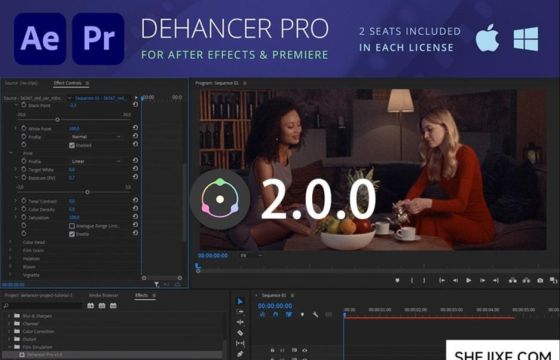The height and width of the screenshot is (360, 560).
Task: Select the Selection tool arrow
Action: click(x=240, y=301)
